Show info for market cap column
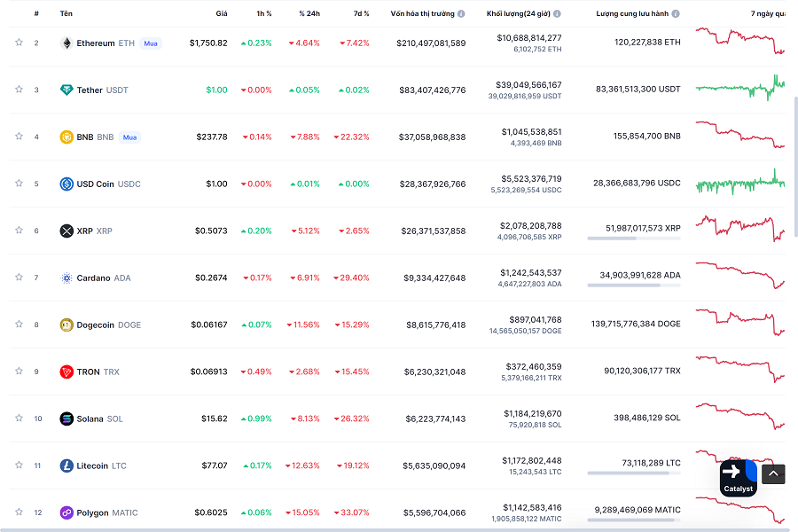Screen dimensions: 798x532 (x=461, y=14)
